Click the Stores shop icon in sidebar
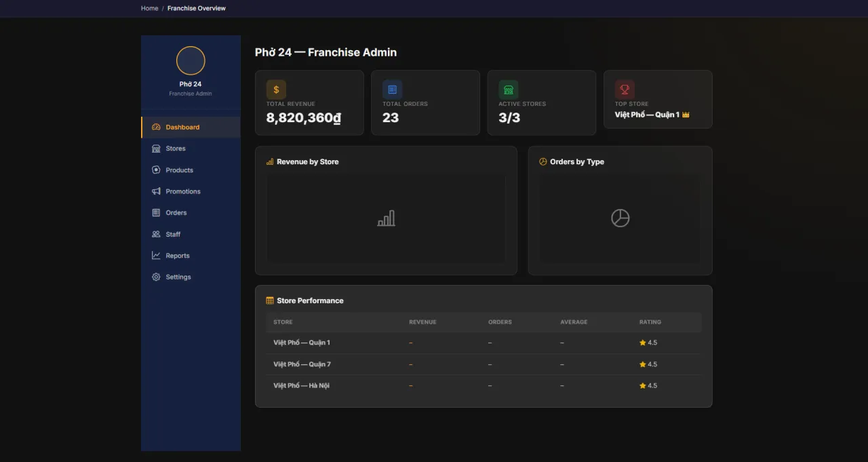This screenshot has width=868, height=462. tap(156, 149)
